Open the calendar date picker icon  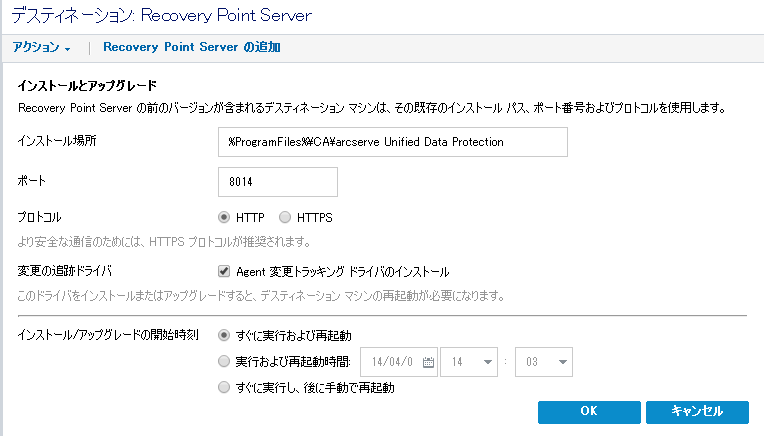coord(428,362)
